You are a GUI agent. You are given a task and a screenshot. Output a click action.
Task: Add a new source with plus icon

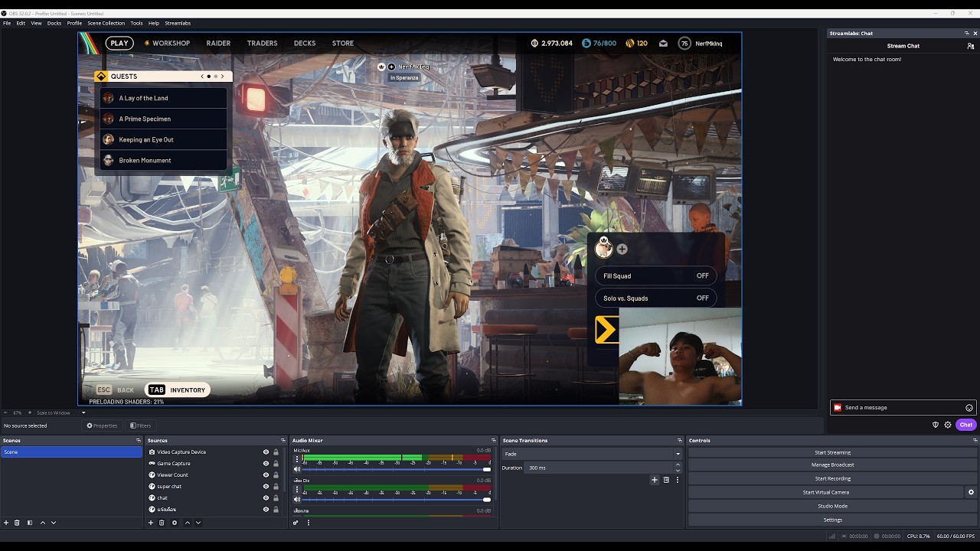[x=151, y=523]
